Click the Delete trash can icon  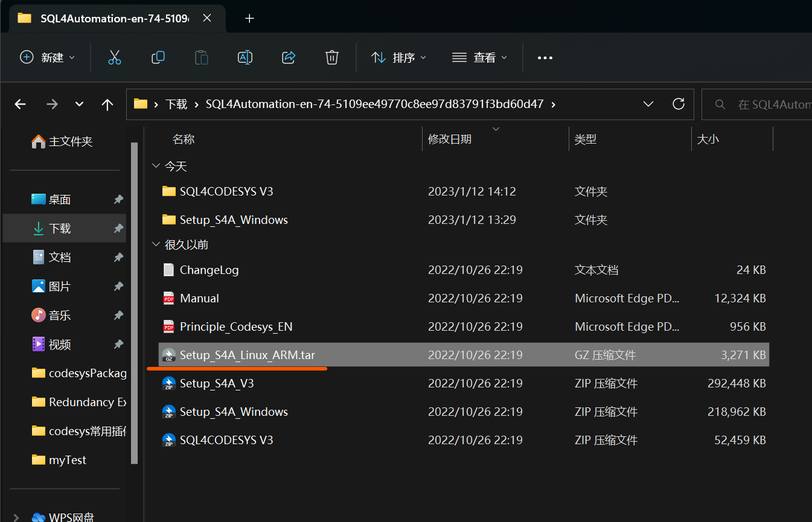point(331,57)
